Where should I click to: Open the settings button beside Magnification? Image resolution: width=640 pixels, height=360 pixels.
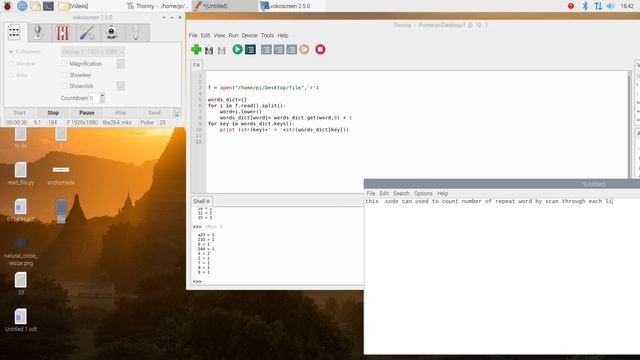click(x=120, y=64)
